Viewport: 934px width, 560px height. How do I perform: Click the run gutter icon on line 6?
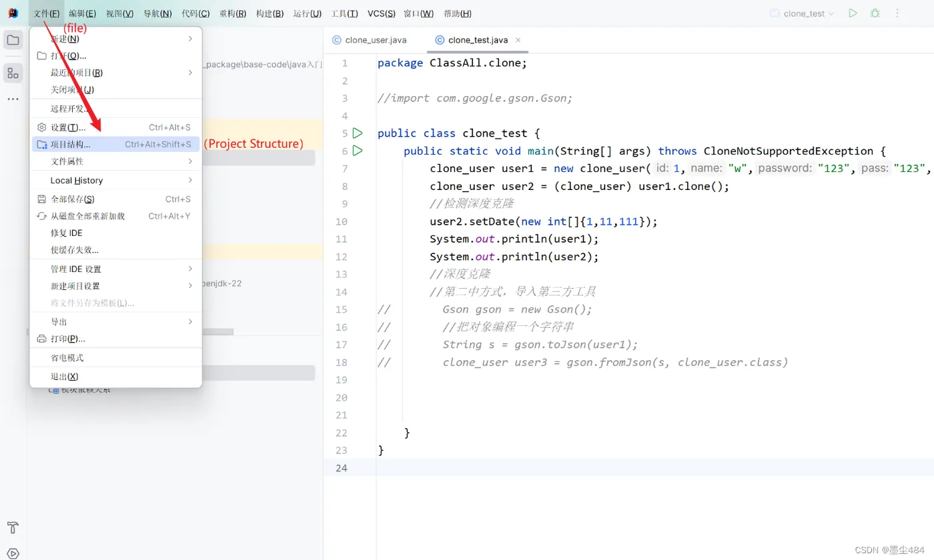358,151
